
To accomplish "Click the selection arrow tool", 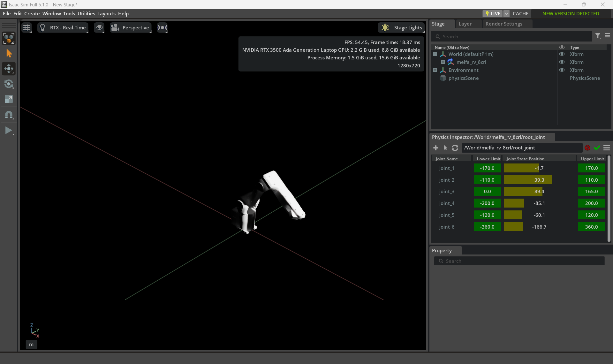I will coord(9,53).
